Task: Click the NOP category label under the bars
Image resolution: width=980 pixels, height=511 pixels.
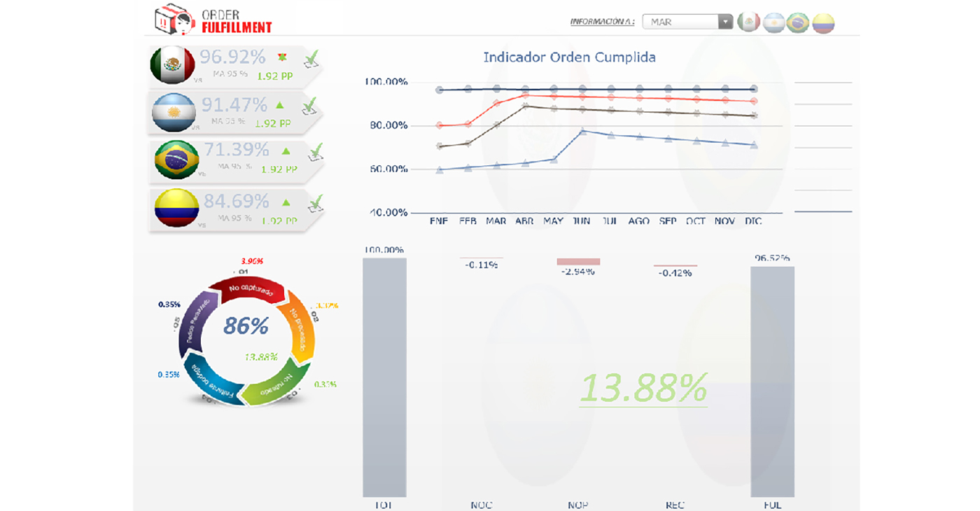Action: pyautogui.click(x=578, y=505)
